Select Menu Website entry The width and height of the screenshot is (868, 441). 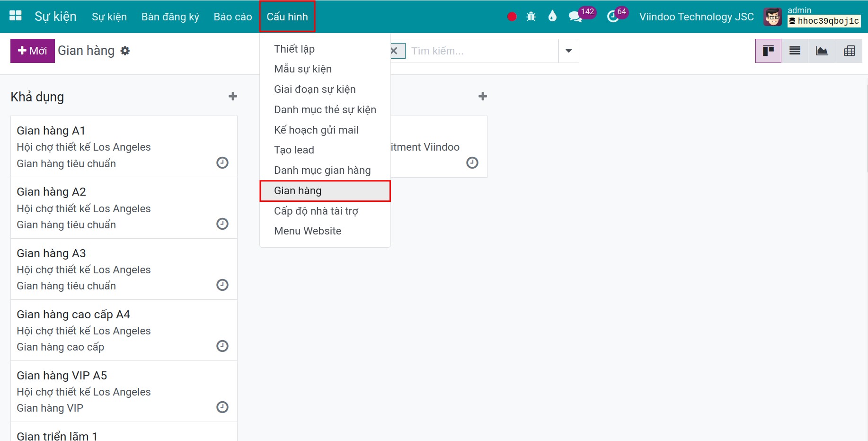click(325, 231)
